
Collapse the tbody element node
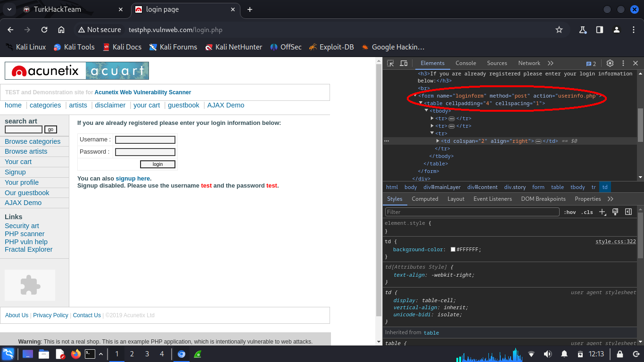click(x=426, y=111)
